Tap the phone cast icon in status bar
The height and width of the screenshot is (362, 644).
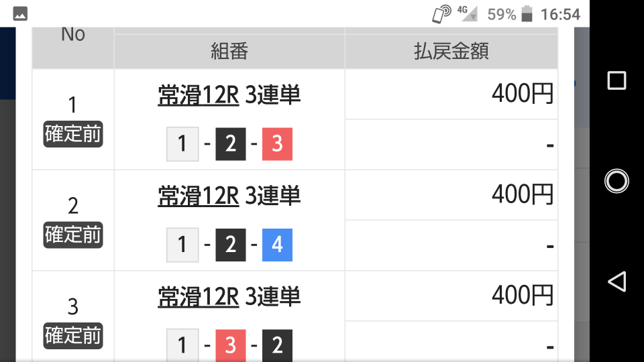pos(441,14)
